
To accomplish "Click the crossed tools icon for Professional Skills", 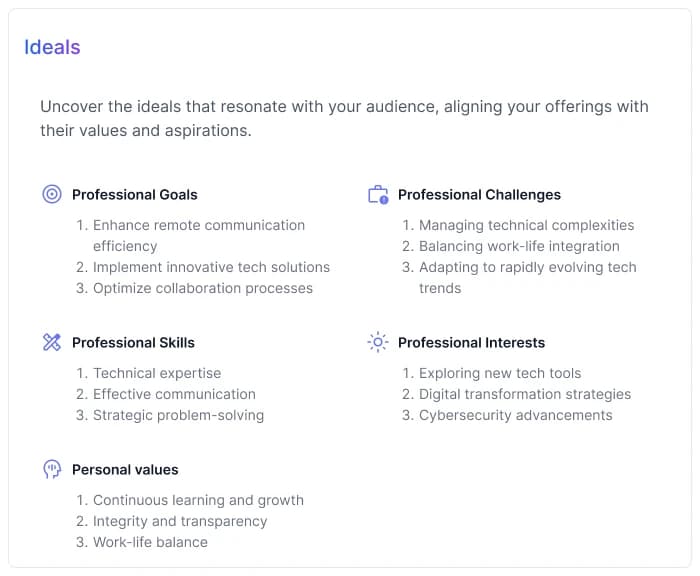I will tap(52, 343).
